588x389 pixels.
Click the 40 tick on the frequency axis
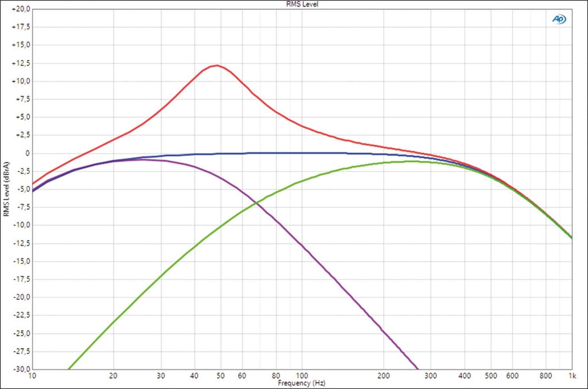pyautogui.click(x=194, y=376)
